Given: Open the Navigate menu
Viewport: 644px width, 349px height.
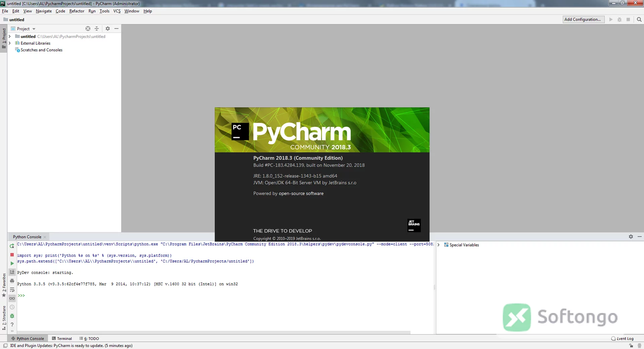Looking at the screenshot, I should [x=44, y=11].
